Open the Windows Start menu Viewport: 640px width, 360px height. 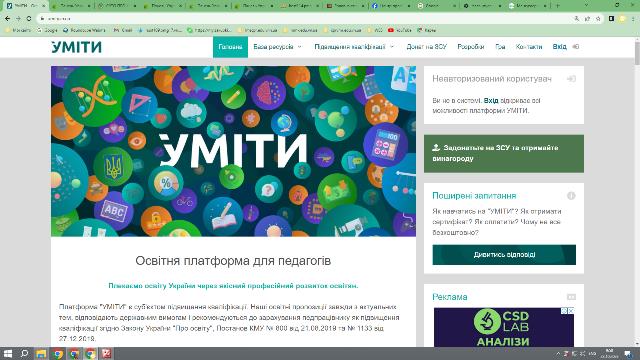8,353
